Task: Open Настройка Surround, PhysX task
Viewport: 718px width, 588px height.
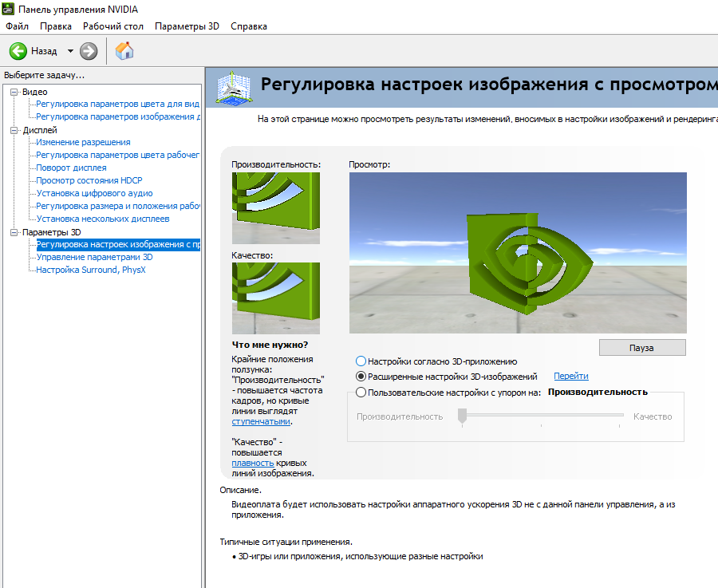Action: 91,270
